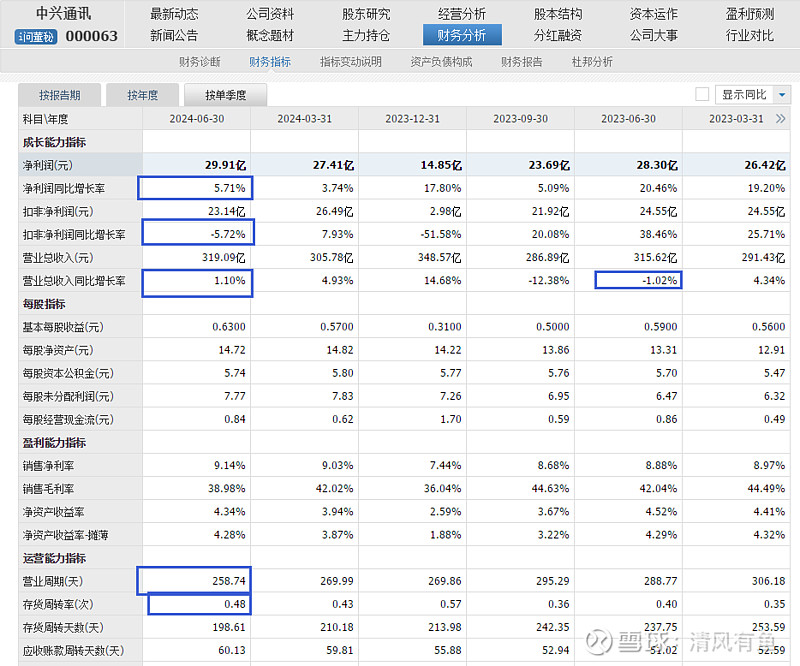Screen dimensions: 800x666
Task: Click 每股未分配利润(元) row label
Action: [x=68, y=396]
